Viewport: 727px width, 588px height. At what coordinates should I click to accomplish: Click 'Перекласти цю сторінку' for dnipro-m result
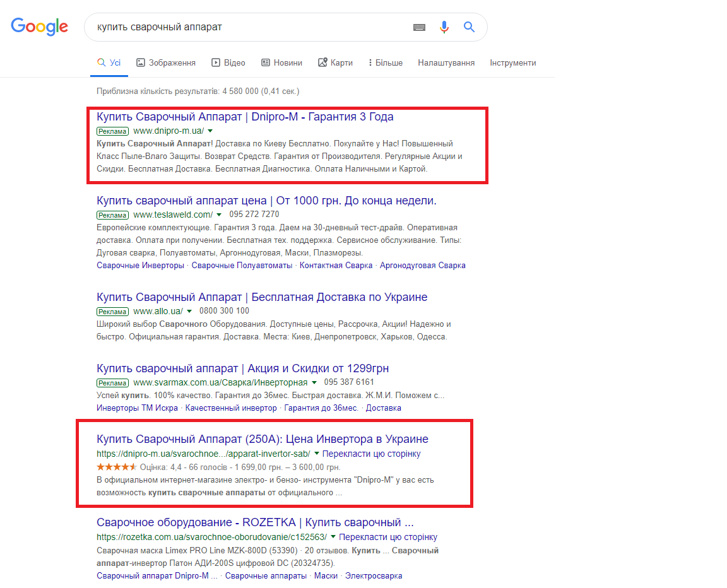point(371,454)
